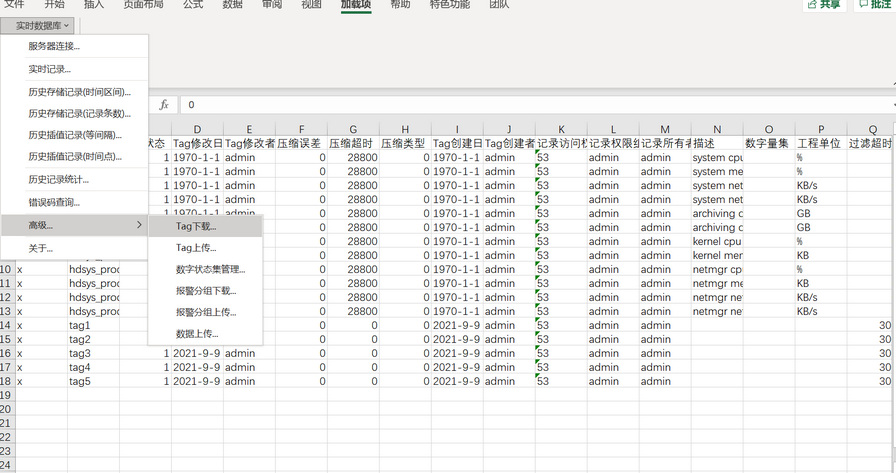Switch to the 插入 ribbon tab
896x473 pixels.
click(94, 5)
